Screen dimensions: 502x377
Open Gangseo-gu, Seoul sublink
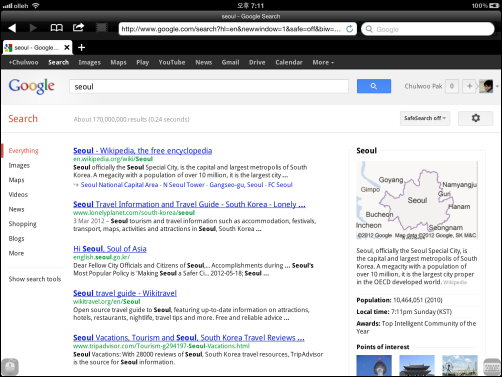pyautogui.click(x=236, y=185)
